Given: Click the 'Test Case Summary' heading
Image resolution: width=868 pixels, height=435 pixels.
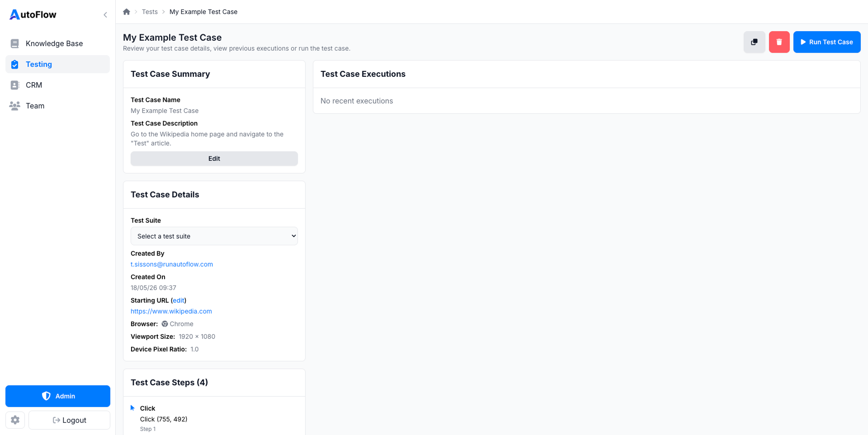Looking at the screenshot, I should click(170, 74).
